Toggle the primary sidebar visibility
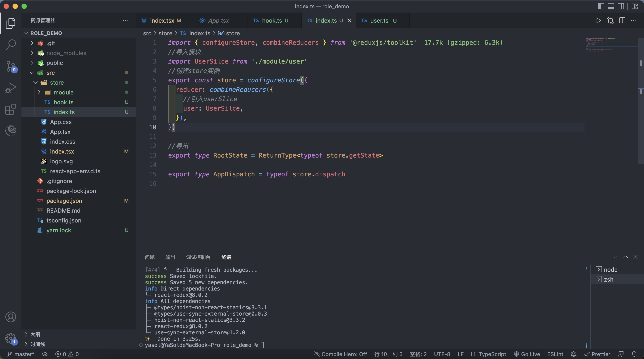The height and width of the screenshot is (359, 644). tap(601, 6)
